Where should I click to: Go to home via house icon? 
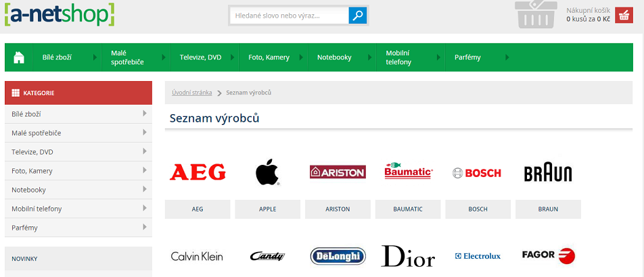[19, 57]
